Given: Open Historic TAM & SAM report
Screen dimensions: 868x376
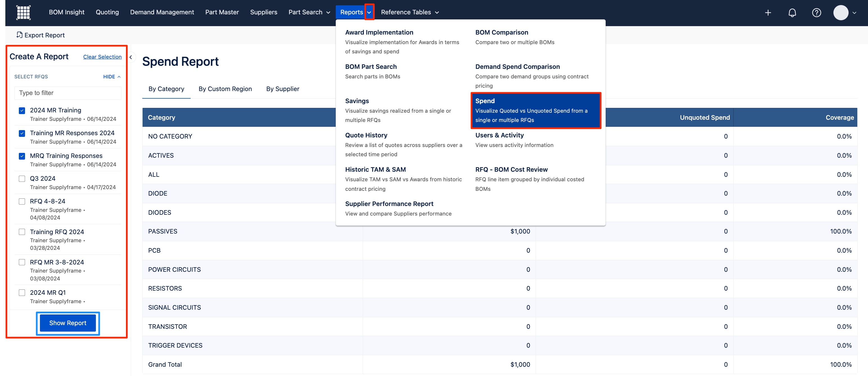Looking at the screenshot, I should (x=404, y=179).
